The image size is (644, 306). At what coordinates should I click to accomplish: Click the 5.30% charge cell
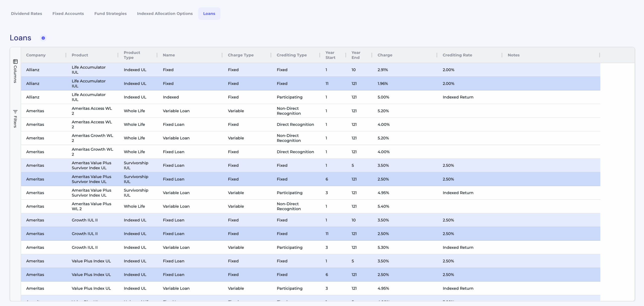pyautogui.click(x=383, y=247)
